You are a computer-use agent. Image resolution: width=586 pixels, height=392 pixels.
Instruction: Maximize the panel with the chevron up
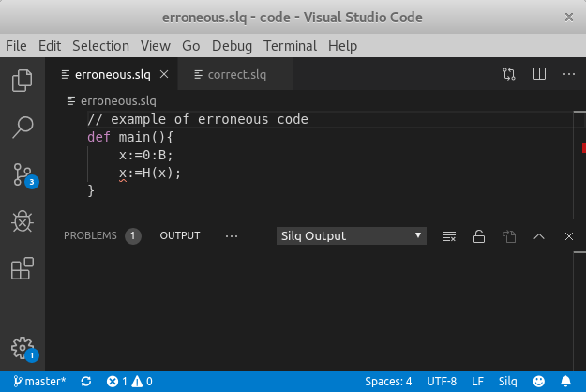coord(539,236)
